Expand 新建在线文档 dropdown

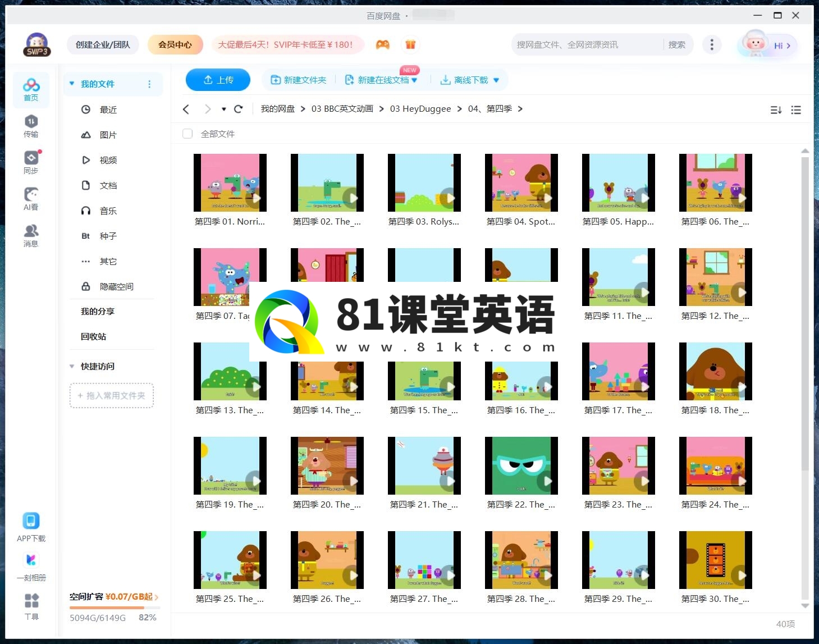(414, 80)
